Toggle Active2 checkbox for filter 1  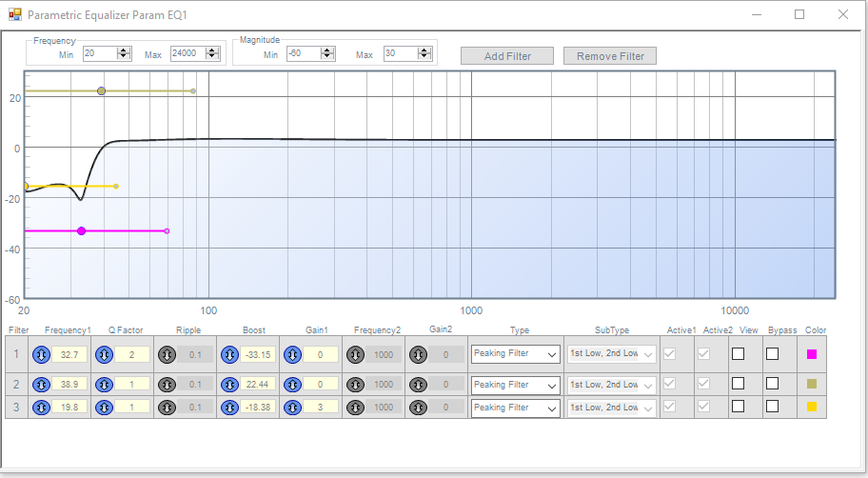[703, 353]
